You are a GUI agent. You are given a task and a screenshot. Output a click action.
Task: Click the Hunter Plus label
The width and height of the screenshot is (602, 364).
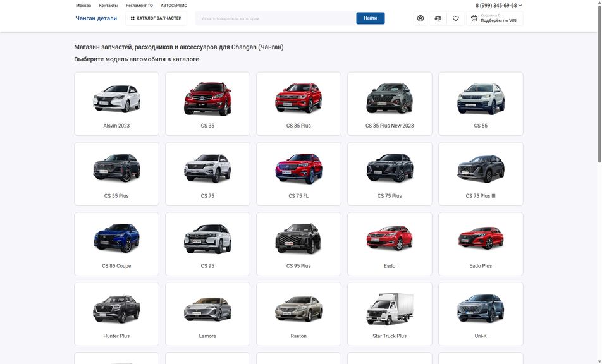pyautogui.click(x=116, y=336)
